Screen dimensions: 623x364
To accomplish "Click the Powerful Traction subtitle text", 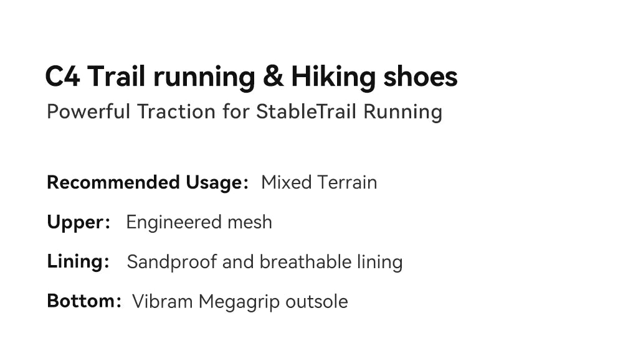I will pyautogui.click(x=244, y=112).
